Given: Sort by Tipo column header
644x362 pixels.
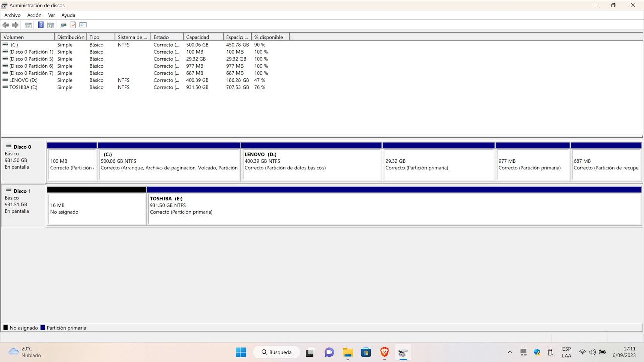Looking at the screenshot, I should (101, 37).
